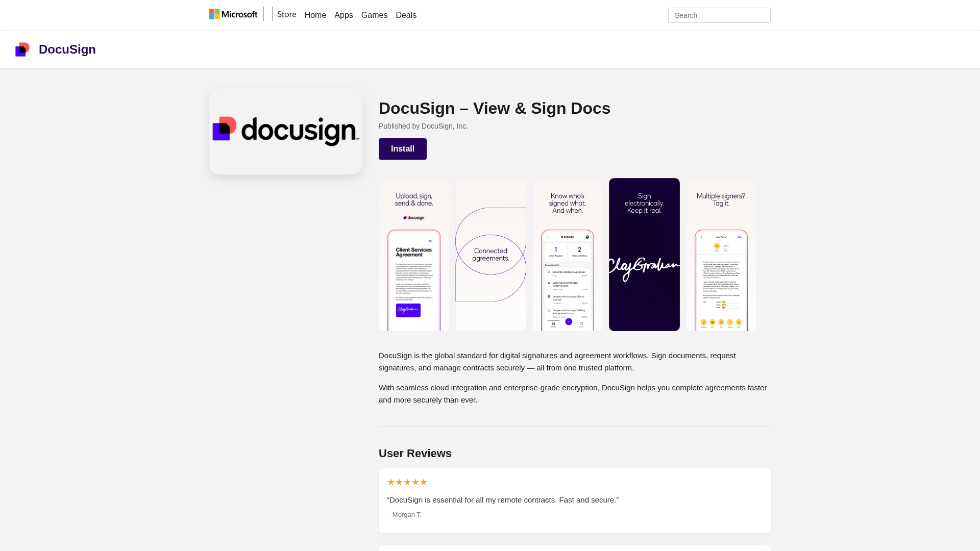The width and height of the screenshot is (980, 551).
Task: Open the Store link
Action: pos(287,14)
